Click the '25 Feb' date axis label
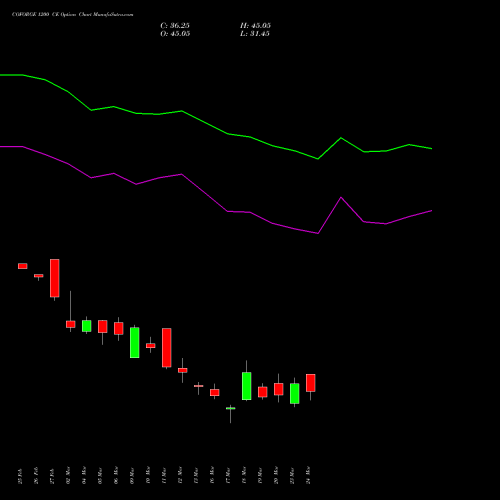The image size is (500, 500). 20,476
